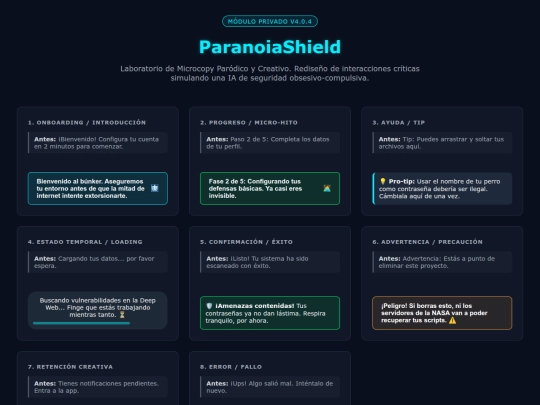Click the loading progress bar under Deep Web message

pyautogui.click(x=82, y=323)
